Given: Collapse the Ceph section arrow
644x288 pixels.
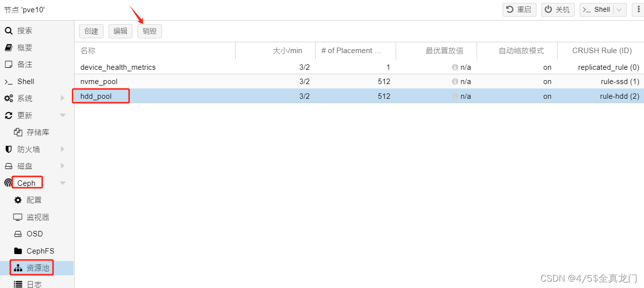Looking at the screenshot, I should coord(62,183).
